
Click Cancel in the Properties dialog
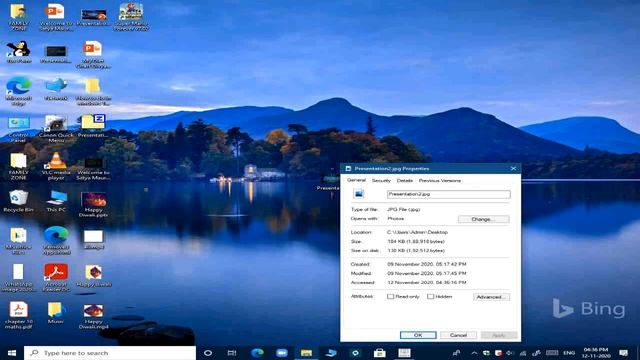click(458, 335)
